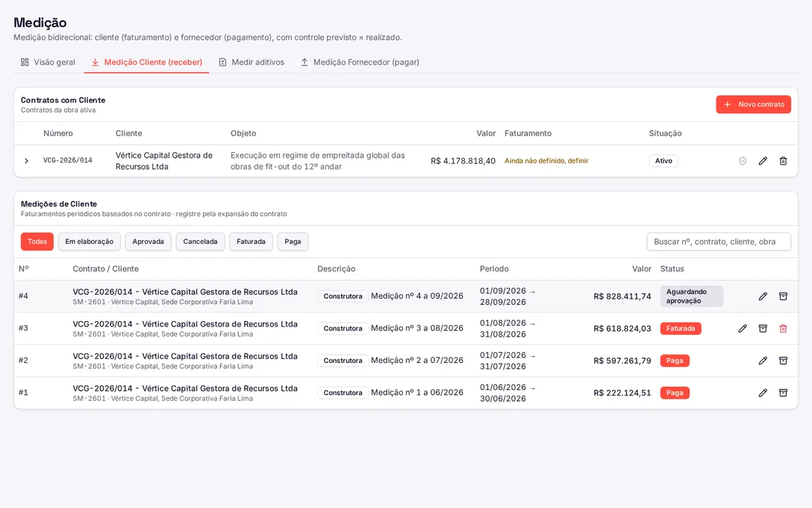
Task: Click measurement value R$ 828.411,74
Action: [623, 296]
